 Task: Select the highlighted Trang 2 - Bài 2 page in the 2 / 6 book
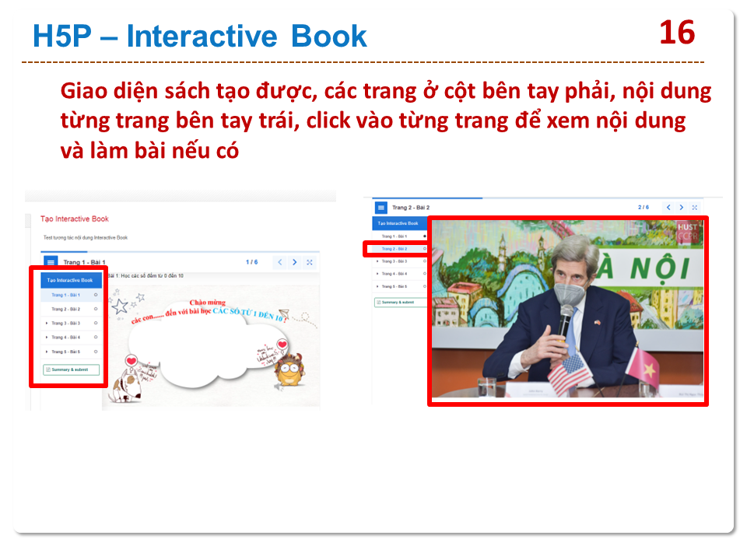tap(395, 249)
